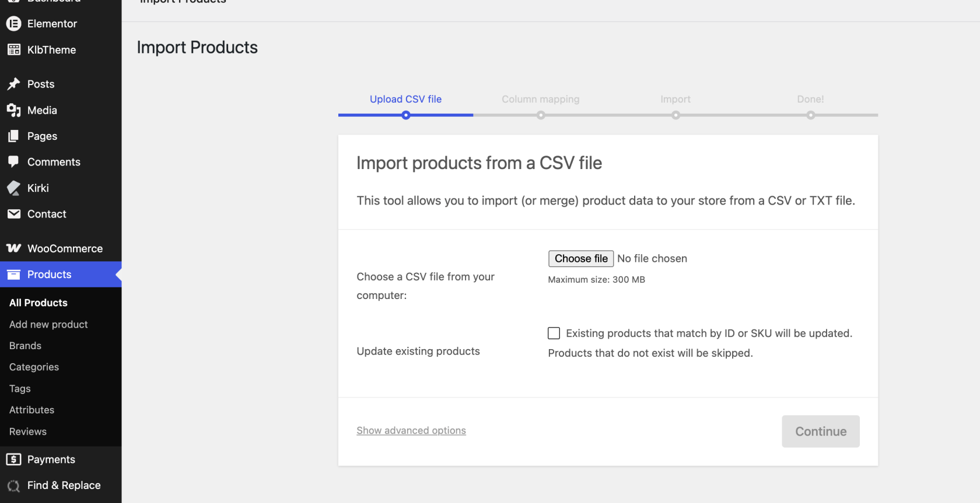Viewport: 980px width, 503px height.
Task: Open the Brands submenu item
Action: 25,346
